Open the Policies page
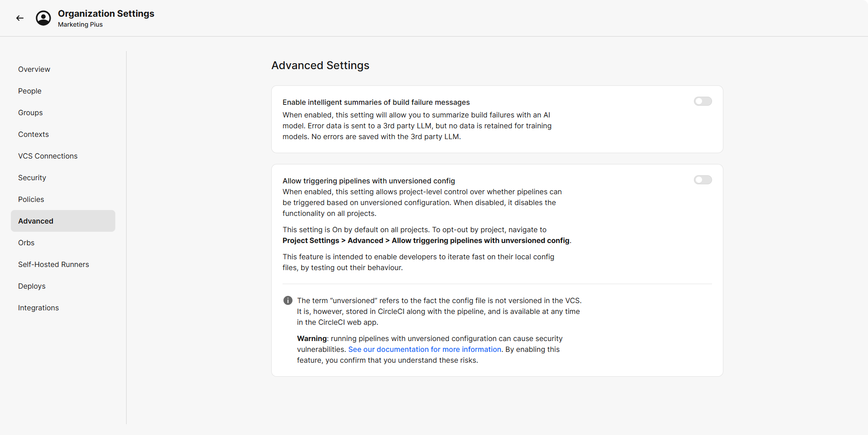 click(x=31, y=199)
